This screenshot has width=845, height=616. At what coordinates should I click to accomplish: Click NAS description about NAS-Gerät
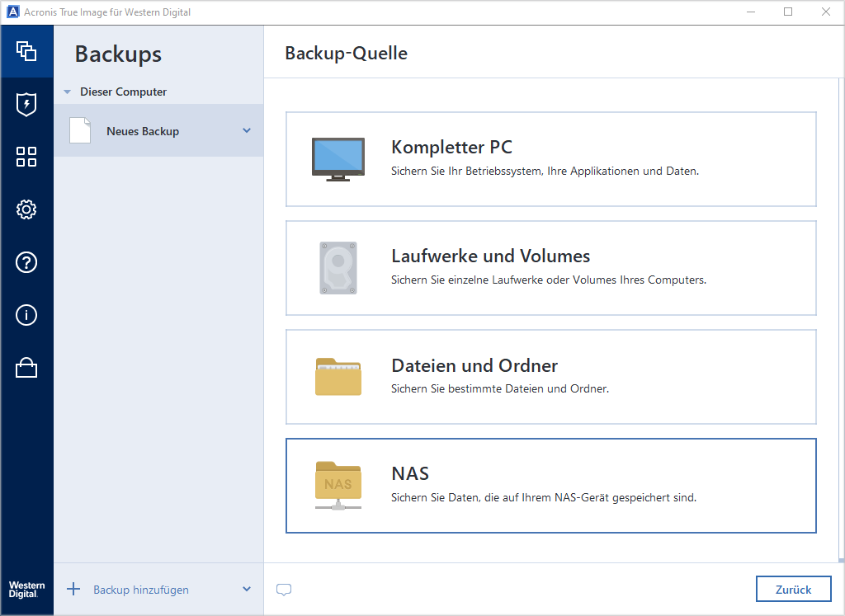click(544, 497)
